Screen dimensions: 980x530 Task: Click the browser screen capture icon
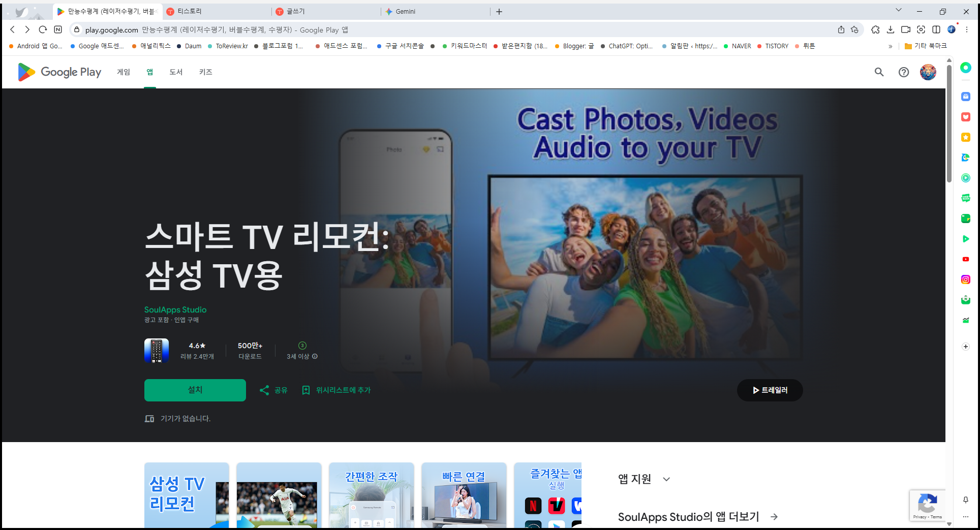click(921, 29)
